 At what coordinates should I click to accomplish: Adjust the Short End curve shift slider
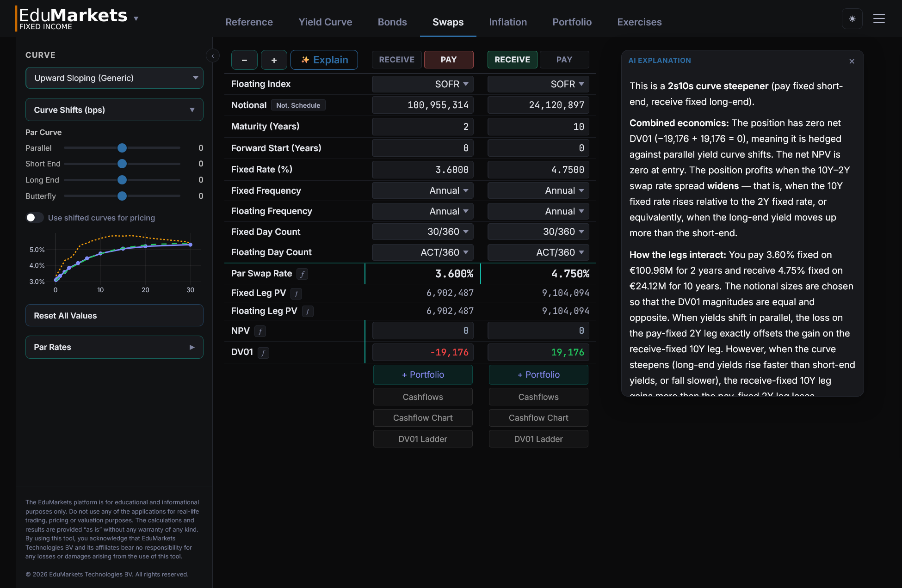122,164
